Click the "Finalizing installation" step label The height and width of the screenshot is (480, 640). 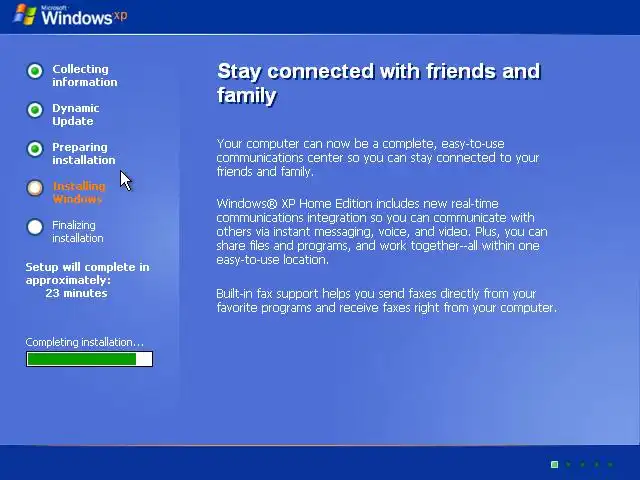(78, 231)
